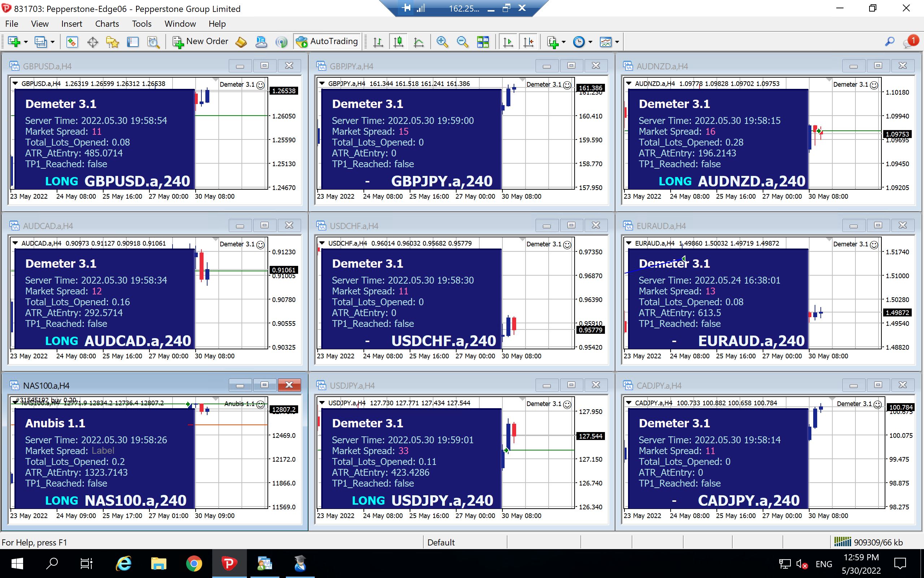Toggle the Data Window crosshair icon
Viewport: 924px width, 578px height.
click(93, 42)
